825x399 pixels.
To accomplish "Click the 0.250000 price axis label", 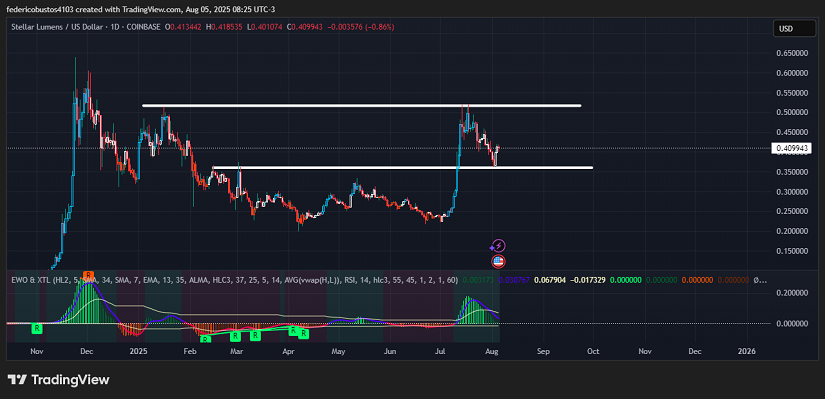I will pyautogui.click(x=792, y=212).
